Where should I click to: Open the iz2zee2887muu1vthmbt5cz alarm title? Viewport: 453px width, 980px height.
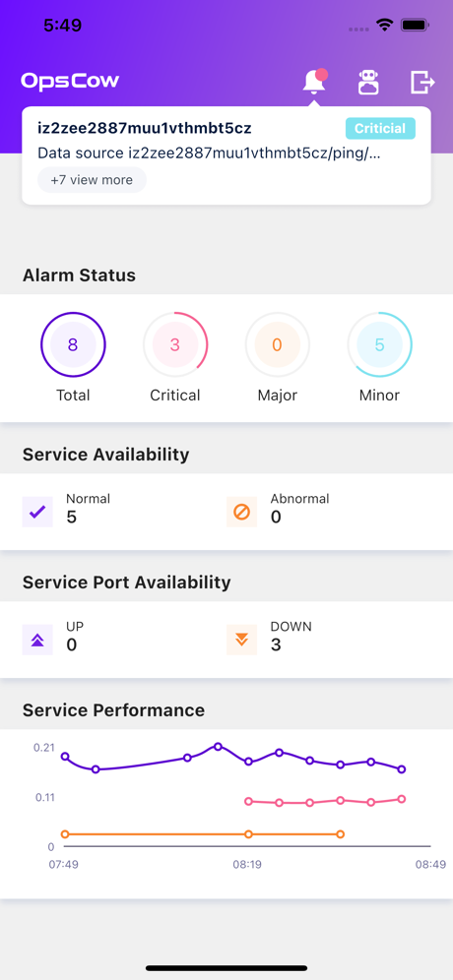[x=145, y=128]
